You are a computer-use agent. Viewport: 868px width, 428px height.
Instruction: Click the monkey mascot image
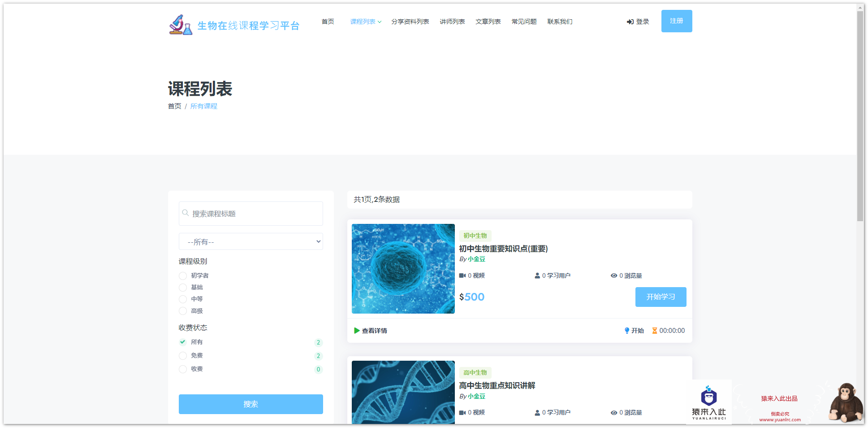click(x=846, y=402)
